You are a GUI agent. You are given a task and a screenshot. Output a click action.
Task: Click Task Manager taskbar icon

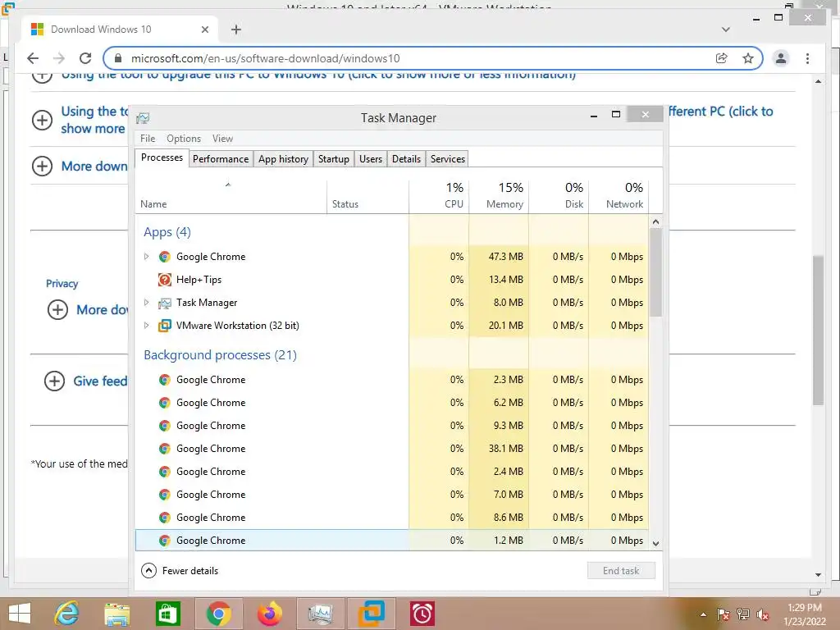320,614
